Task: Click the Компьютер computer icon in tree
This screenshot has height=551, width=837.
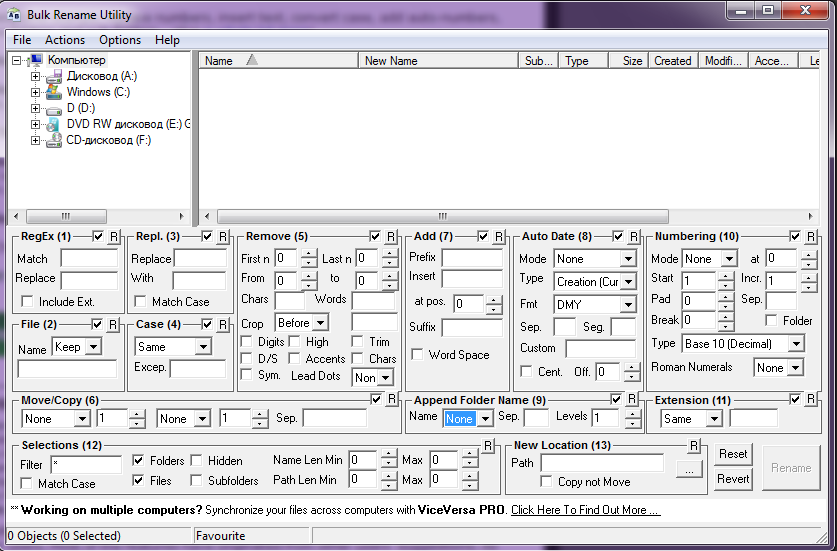Action: pos(36,60)
